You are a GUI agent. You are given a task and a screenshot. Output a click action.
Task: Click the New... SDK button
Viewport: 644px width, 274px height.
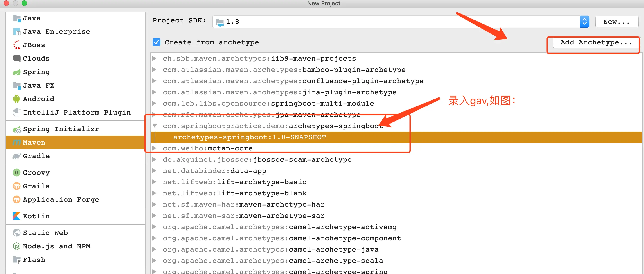tap(616, 22)
